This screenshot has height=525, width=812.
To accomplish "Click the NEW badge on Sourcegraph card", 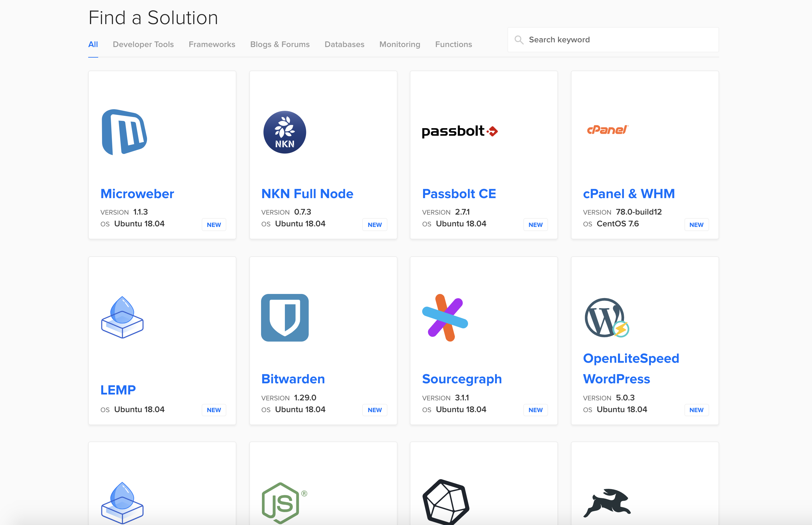I will pos(535,410).
